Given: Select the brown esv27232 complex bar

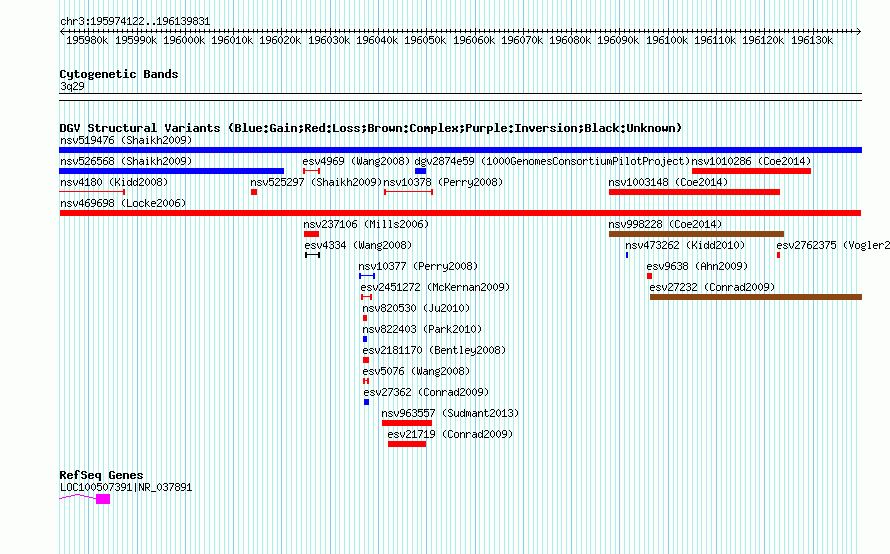Looking at the screenshot, I should 756,297.
